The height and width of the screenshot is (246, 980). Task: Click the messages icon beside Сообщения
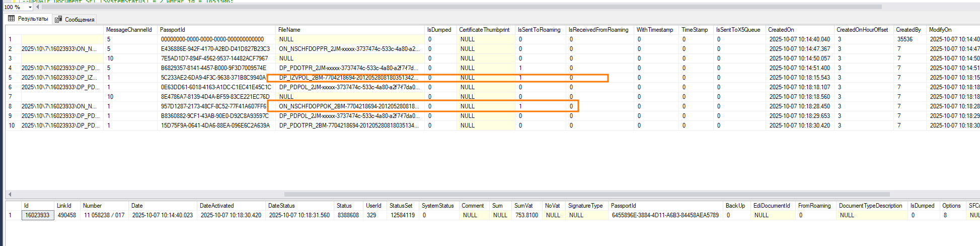58,19
